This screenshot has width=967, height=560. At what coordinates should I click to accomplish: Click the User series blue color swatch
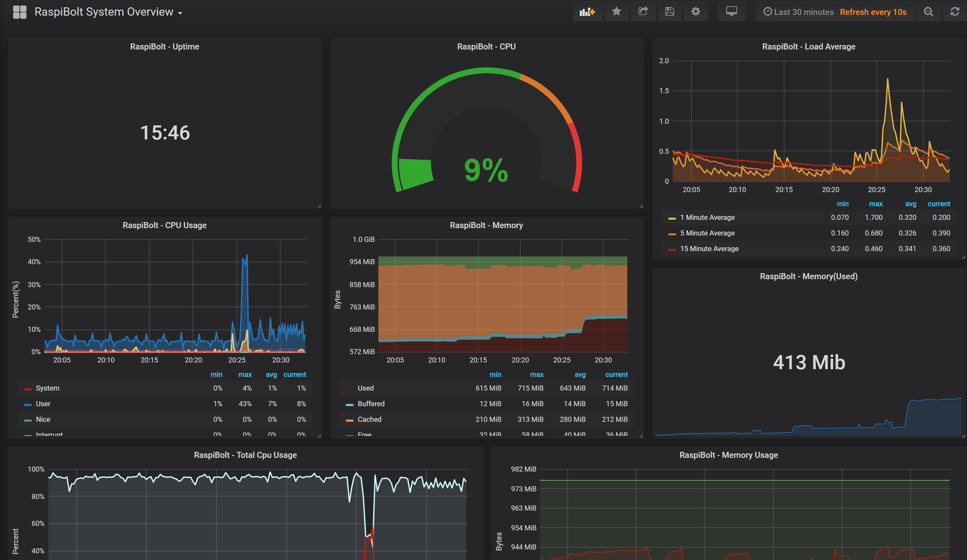(28, 404)
